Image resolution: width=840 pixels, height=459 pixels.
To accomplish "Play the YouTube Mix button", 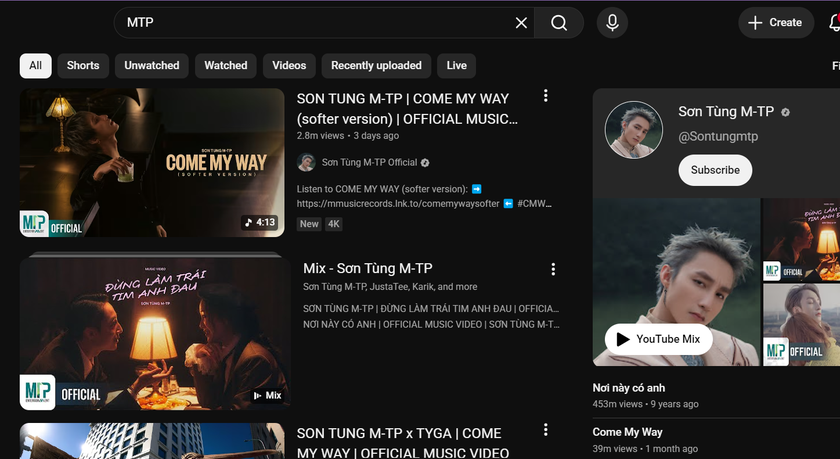I will click(659, 339).
